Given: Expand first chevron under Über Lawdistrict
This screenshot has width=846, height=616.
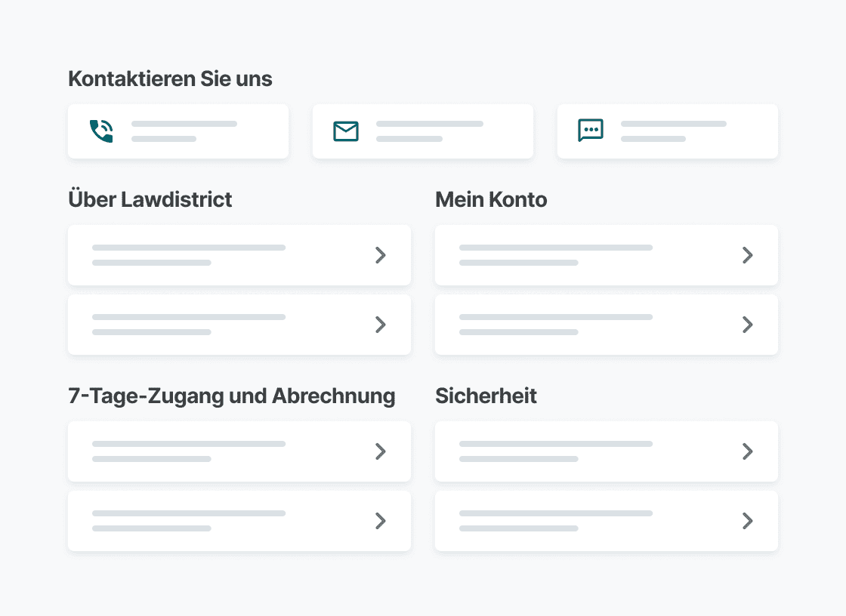Looking at the screenshot, I should [x=381, y=255].
